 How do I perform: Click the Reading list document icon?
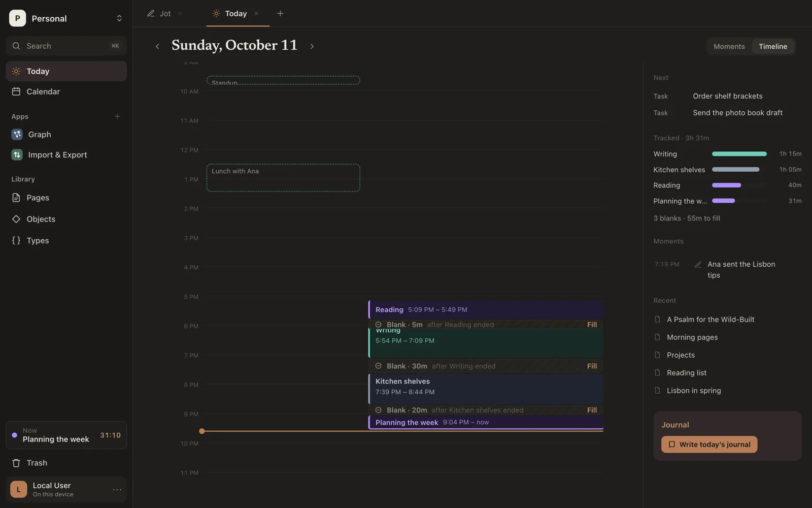click(x=658, y=373)
